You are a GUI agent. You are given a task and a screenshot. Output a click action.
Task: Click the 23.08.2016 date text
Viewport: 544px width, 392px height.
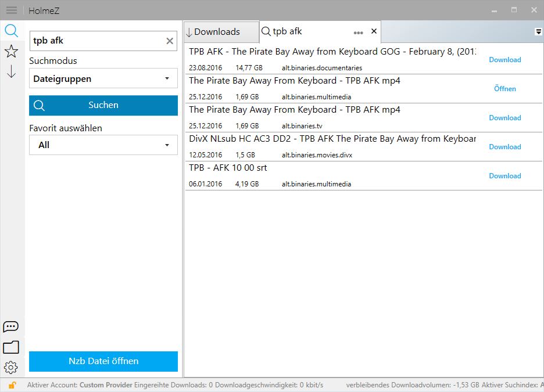205,68
